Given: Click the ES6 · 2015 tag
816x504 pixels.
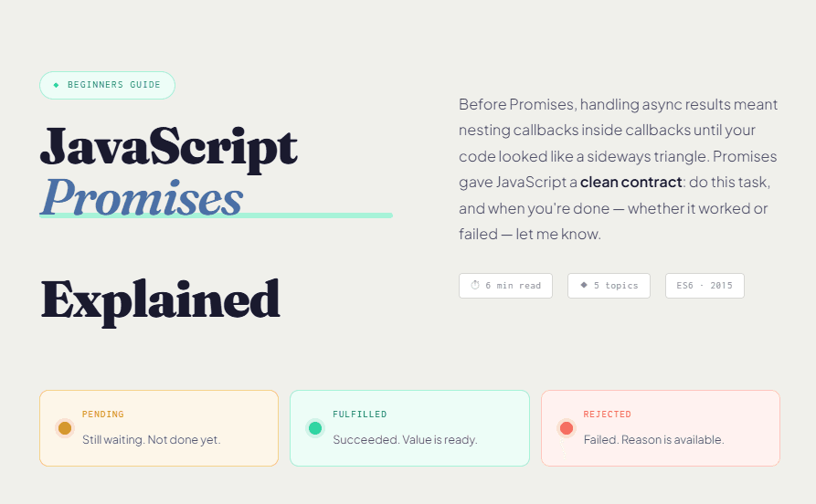Looking at the screenshot, I should coord(705,286).
